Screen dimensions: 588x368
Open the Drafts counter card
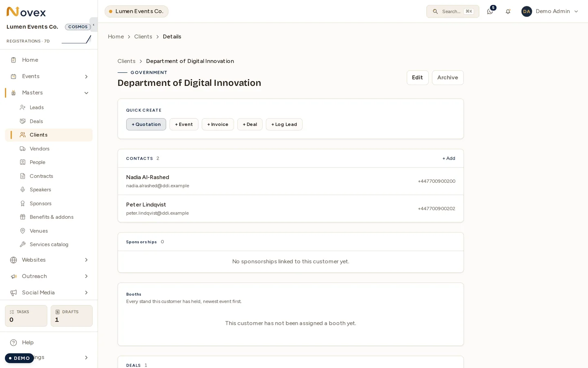coord(71,316)
